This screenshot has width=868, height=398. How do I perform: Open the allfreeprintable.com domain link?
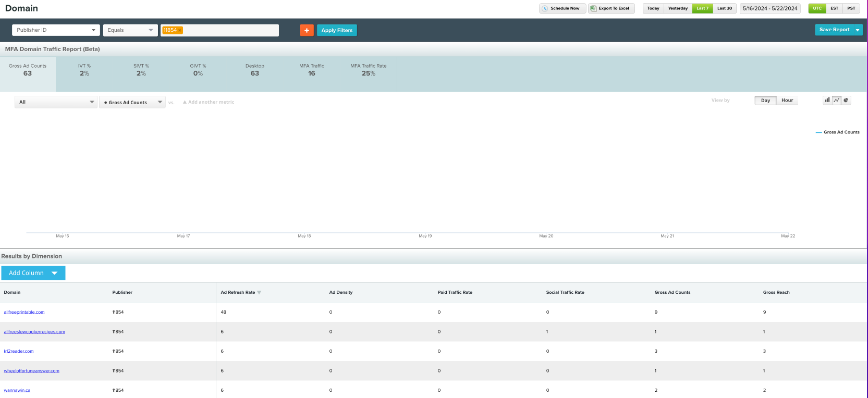(24, 312)
